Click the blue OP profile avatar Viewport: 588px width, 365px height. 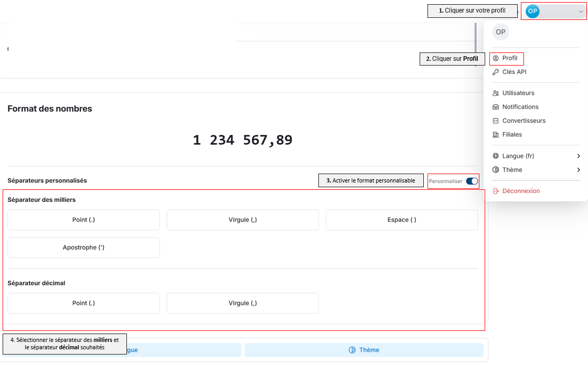tap(532, 11)
